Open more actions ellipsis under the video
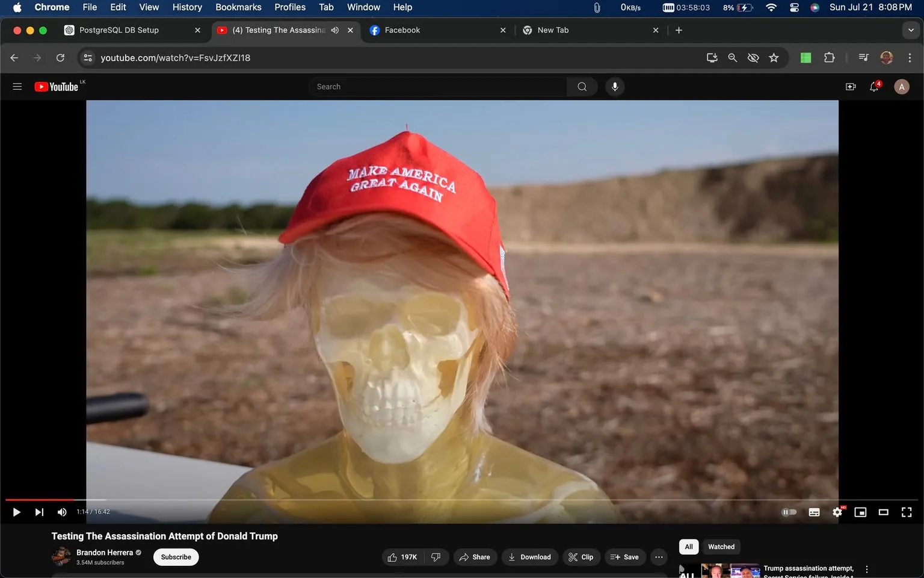 click(x=658, y=557)
